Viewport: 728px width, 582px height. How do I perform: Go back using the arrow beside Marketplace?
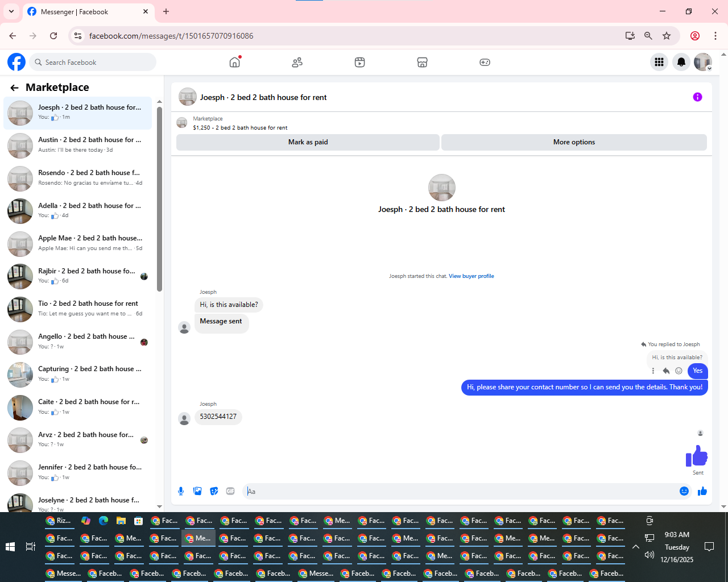click(14, 88)
